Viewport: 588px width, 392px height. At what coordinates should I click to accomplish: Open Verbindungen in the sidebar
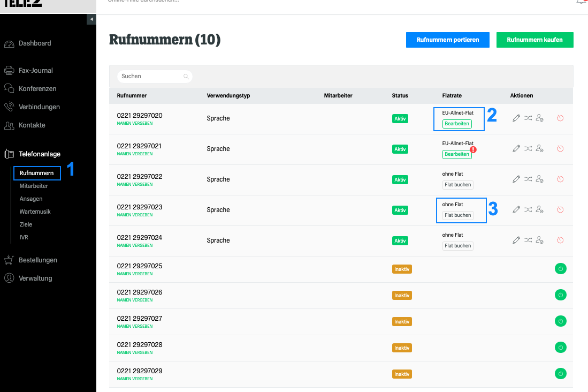(40, 107)
